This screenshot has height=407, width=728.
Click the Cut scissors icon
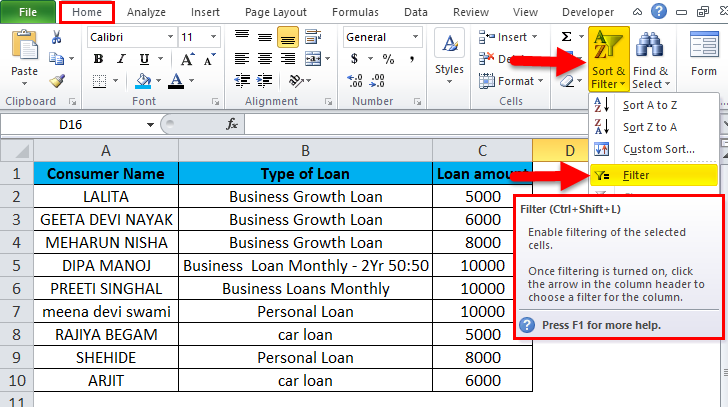[57, 37]
